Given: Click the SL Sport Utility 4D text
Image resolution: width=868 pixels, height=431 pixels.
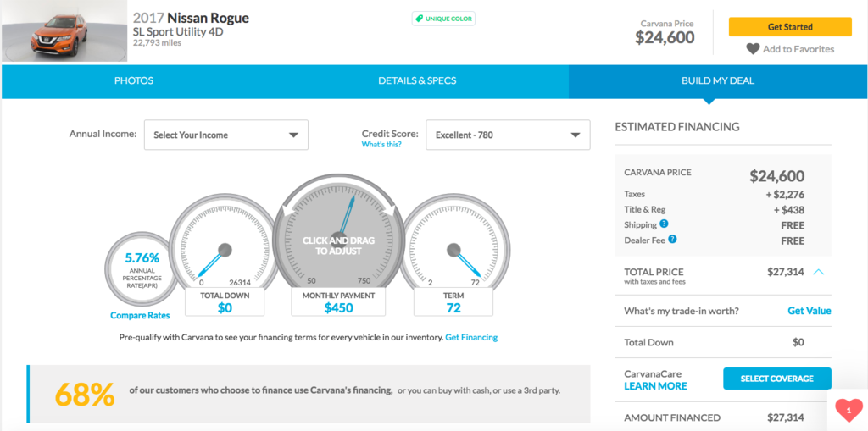Looking at the screenshot, I should coord(178,32).
